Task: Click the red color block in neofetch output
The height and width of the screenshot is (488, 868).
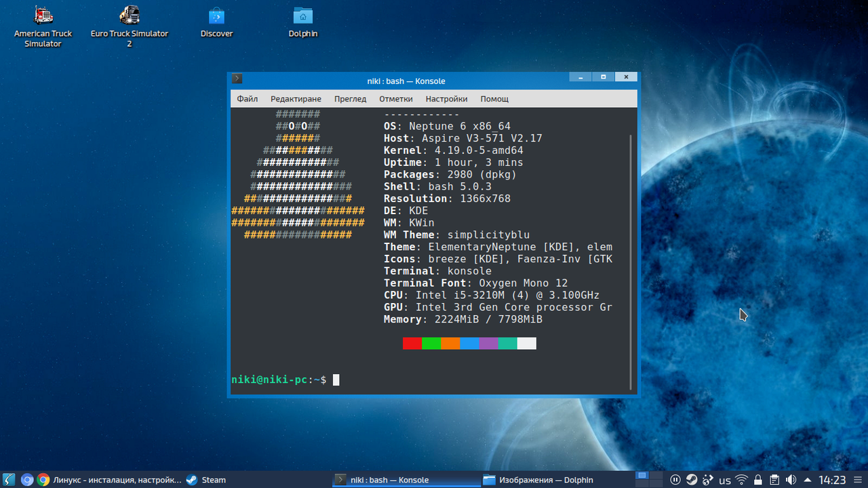Action: [x=412, y=344]
